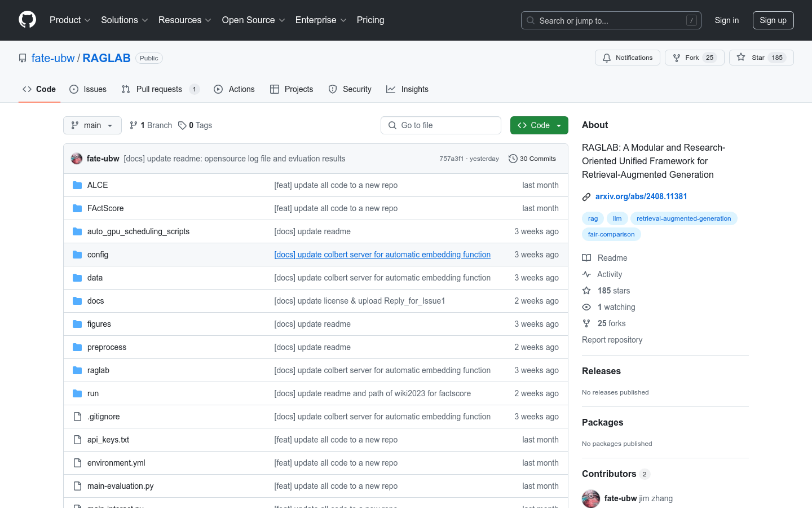Click the Sign up button
Image resolution: width=812 pixels, height=508 pixels.
773,20
